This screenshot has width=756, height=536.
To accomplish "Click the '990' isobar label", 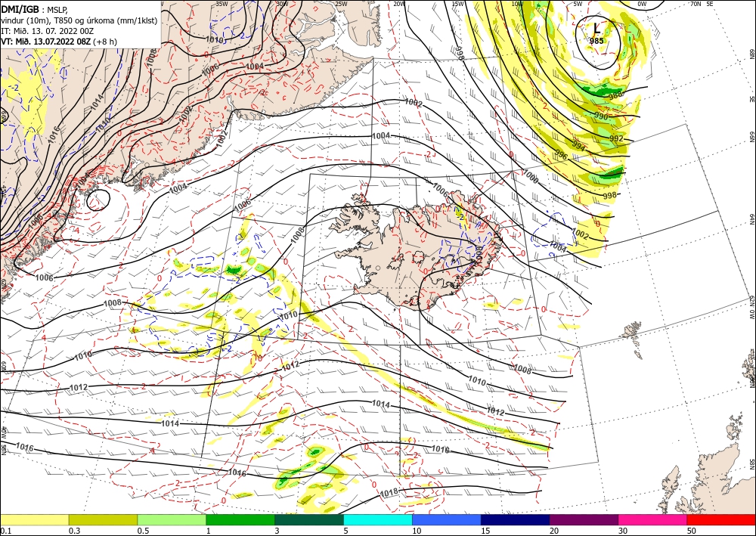I will tap(601, 116).
